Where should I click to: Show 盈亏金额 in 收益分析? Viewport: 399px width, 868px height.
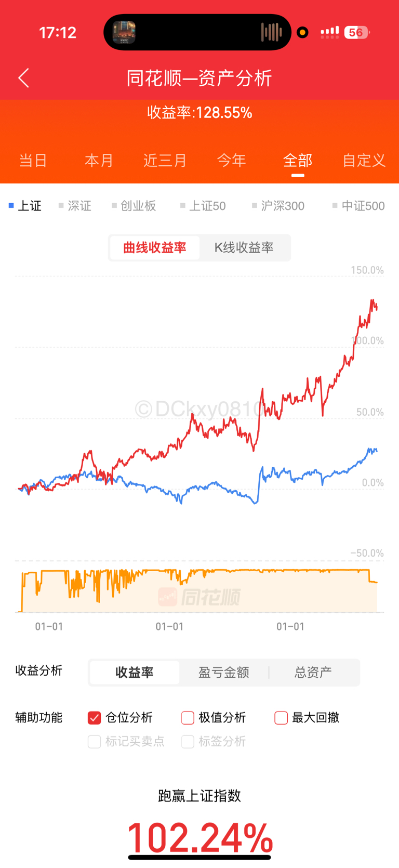pyautogui.click(x=224, y=672)
